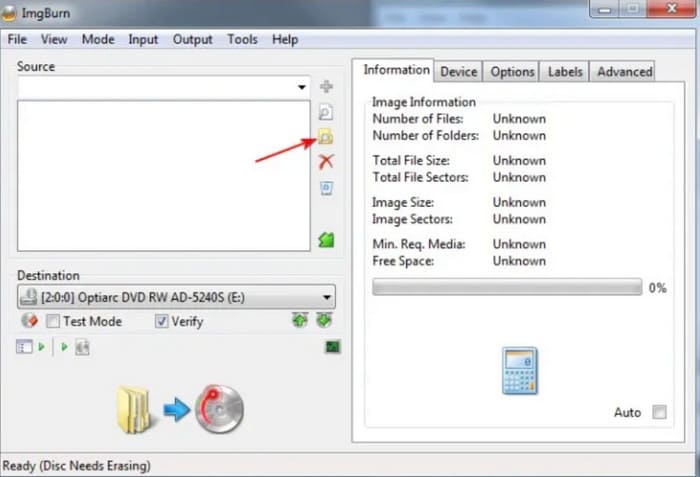Click the Min. Req. Media label
This screenshot has width=700, height=477.
[x=419, y=244]
